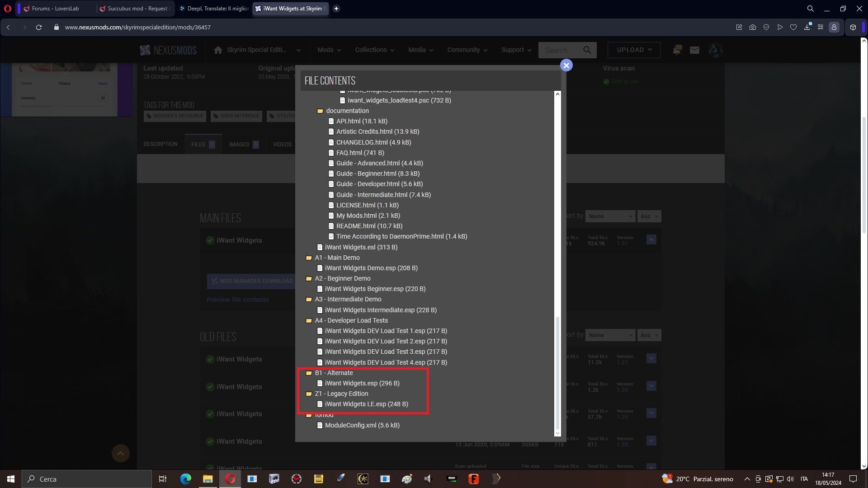Click the Nexus search input field
The width and height of the screenshot is (868, 488).
[x=560, y=50]
